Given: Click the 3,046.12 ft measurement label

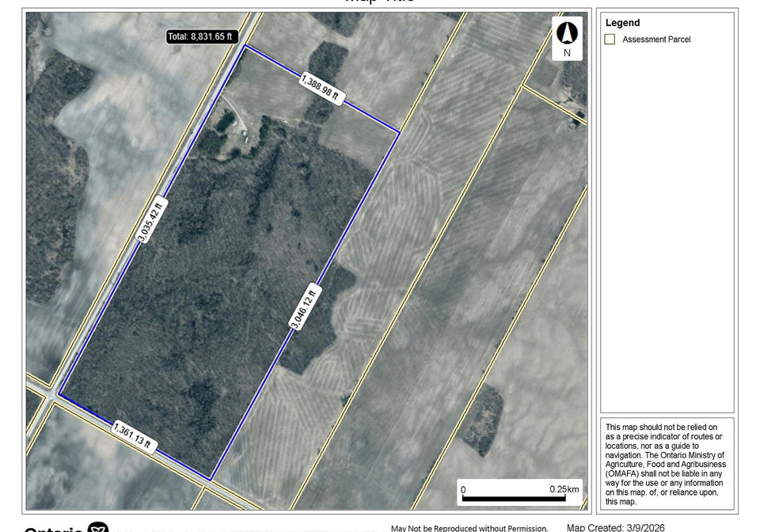Looking at the screenshot, I should (304, 308).
